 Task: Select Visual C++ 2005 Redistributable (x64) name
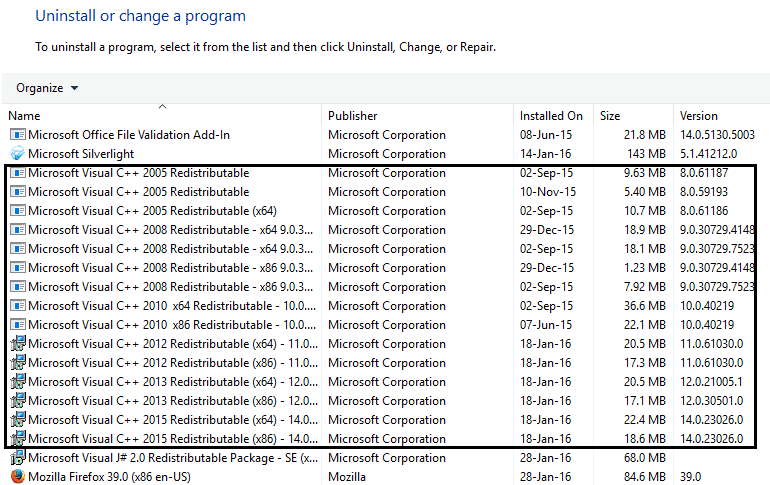(x=152, y=211)
